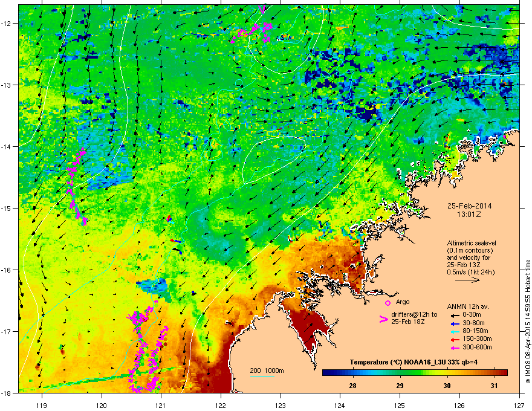
Task: Click the '0-30m' depth label
Action: (472, 315)
